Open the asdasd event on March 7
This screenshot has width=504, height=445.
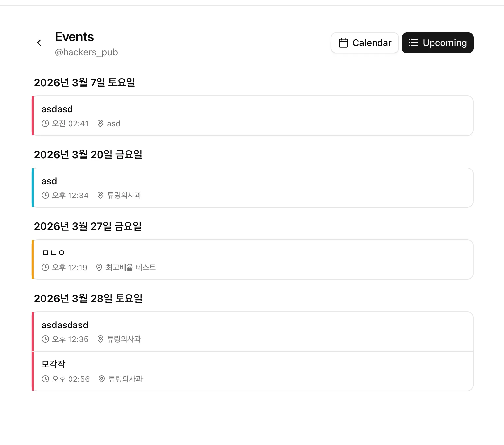point(253,116)
